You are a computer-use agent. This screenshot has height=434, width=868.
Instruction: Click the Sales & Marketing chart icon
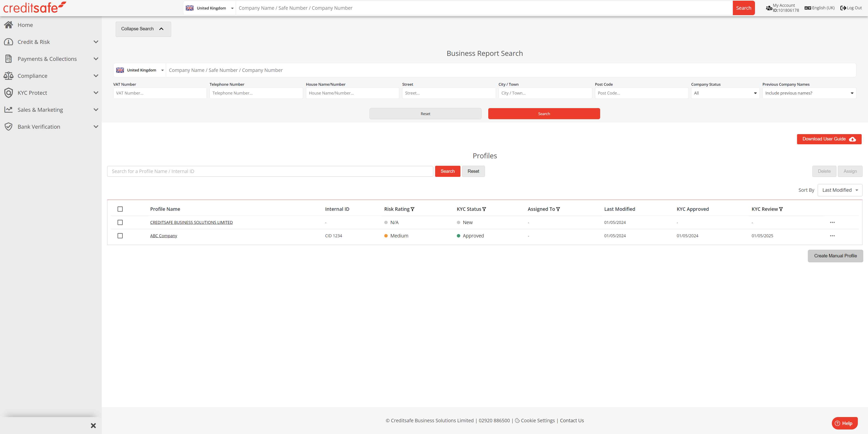pyautogui.click(x=8, y=110)
